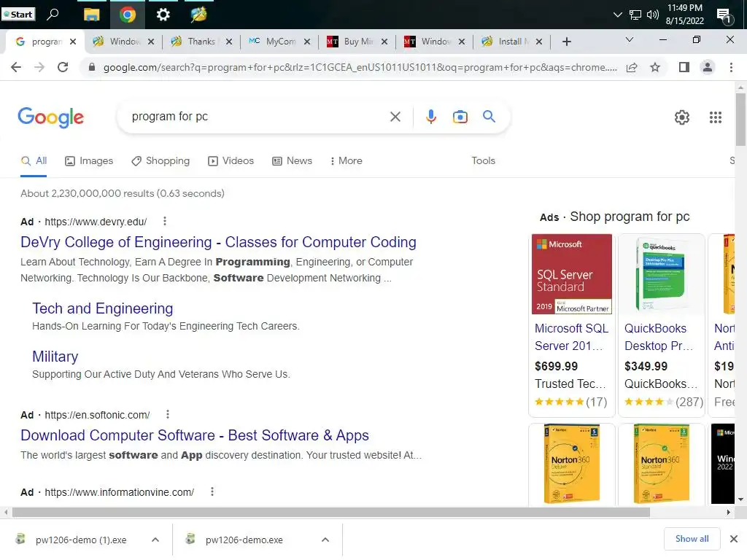Open the Chrome side panel icon
Image resolution: width=747 pixels, height=560 pixels.
pos(684,67)
